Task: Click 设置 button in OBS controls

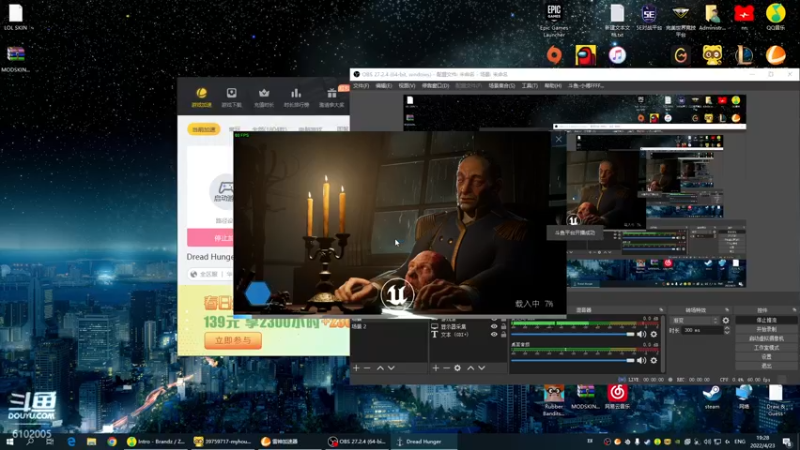Action: click(x=766, y=357)
